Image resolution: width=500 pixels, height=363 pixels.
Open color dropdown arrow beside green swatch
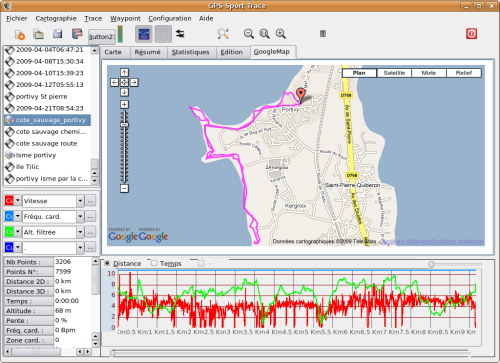click(x=18, y=232)
